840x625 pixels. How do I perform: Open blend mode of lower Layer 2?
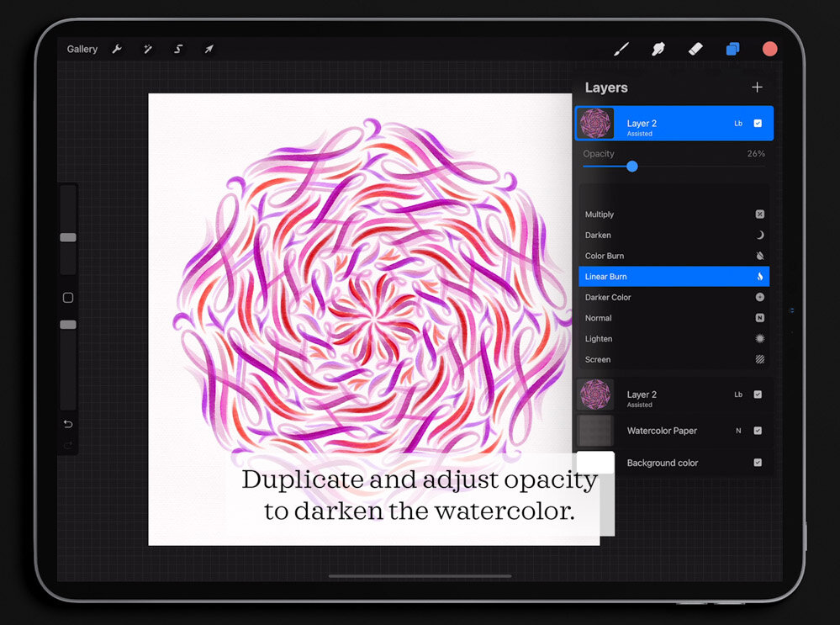(738, 395)
